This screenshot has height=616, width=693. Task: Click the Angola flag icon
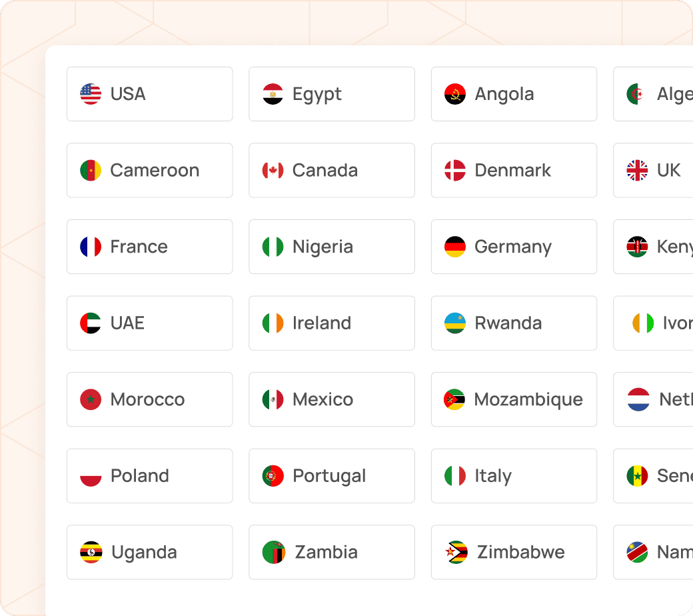455,94
